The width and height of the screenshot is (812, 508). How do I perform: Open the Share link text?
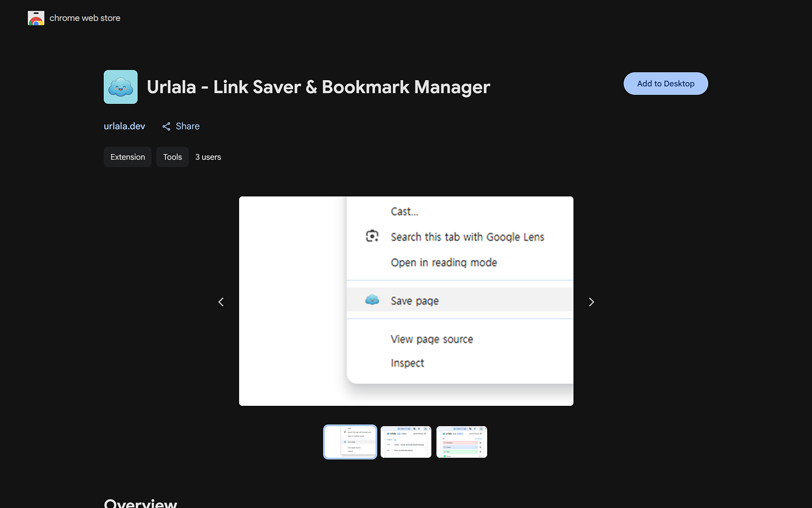pyautogui.click(x=188, y=126)
